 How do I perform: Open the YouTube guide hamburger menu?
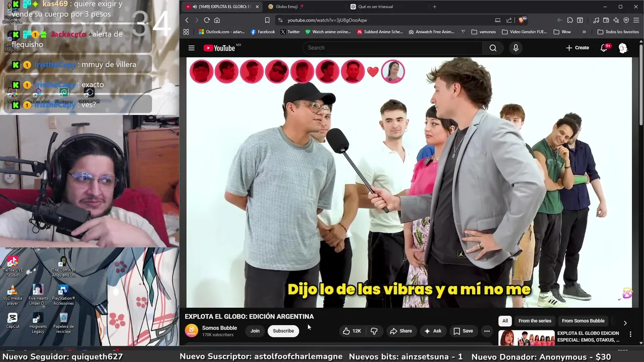[x=191, y=48]
